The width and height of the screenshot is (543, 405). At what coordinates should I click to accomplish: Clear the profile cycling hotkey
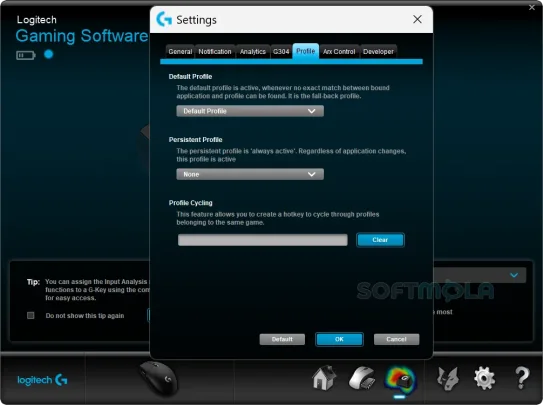[380, 240]
